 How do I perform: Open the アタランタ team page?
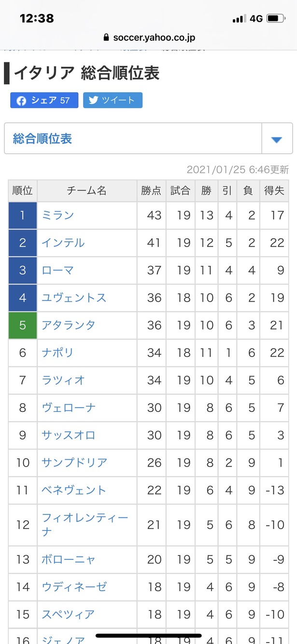tap(69, 325)
